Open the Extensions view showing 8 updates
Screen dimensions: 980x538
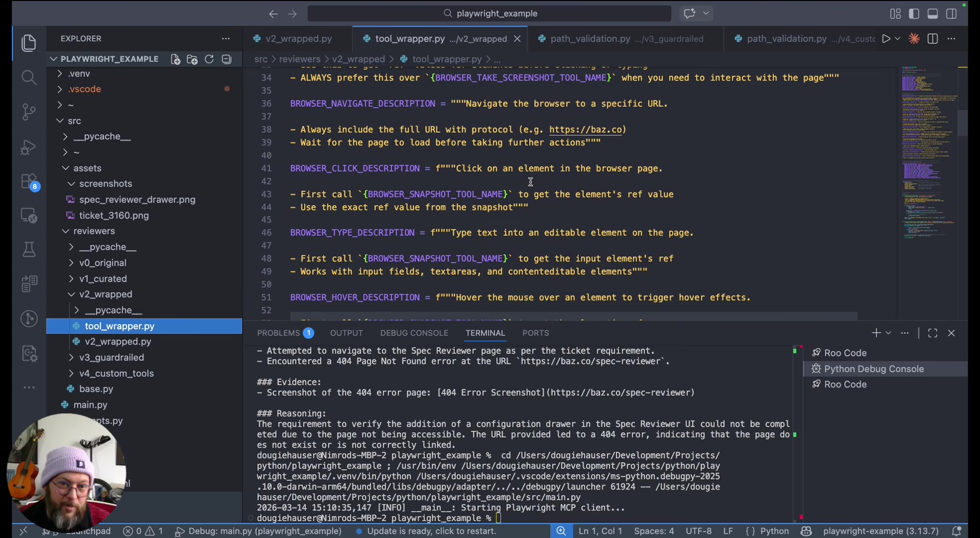tap(29, 182)
